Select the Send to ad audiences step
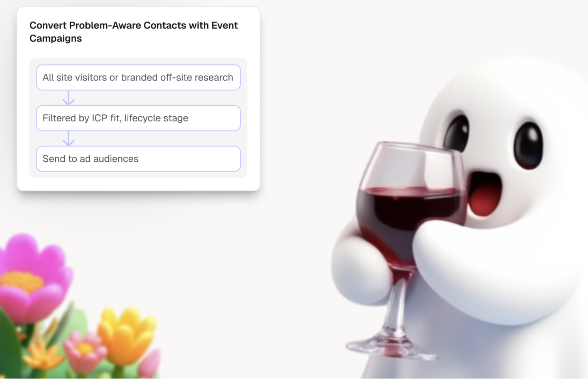Viewport: 588px width, 379px height. click(138, 159)
